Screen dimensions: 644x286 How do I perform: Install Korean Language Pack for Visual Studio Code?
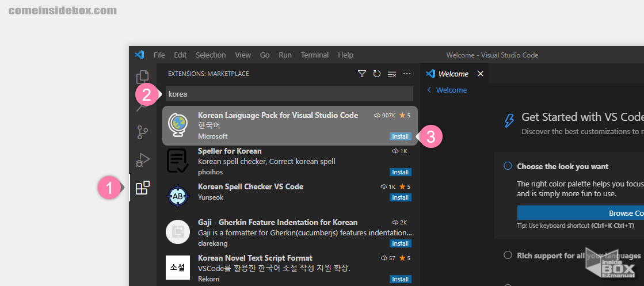click(401, 136)
